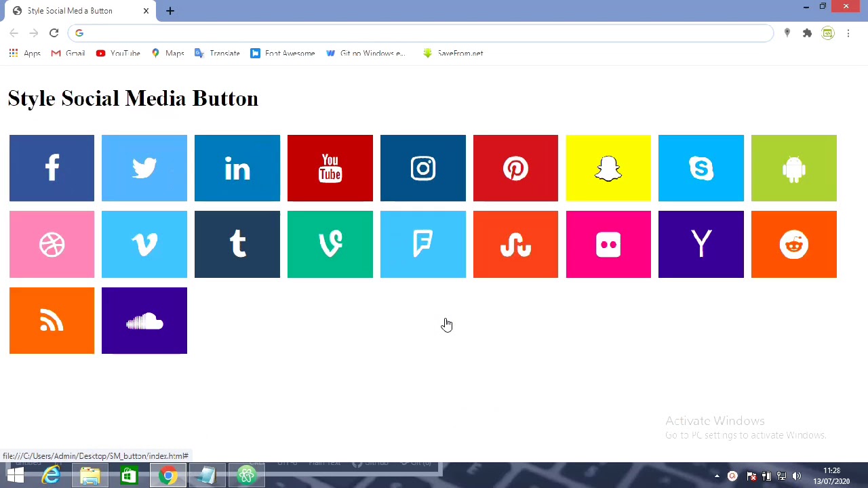Select the orange RSS feed button
Image resolution: width=868 pixels, height=488 pixels.
52,321
